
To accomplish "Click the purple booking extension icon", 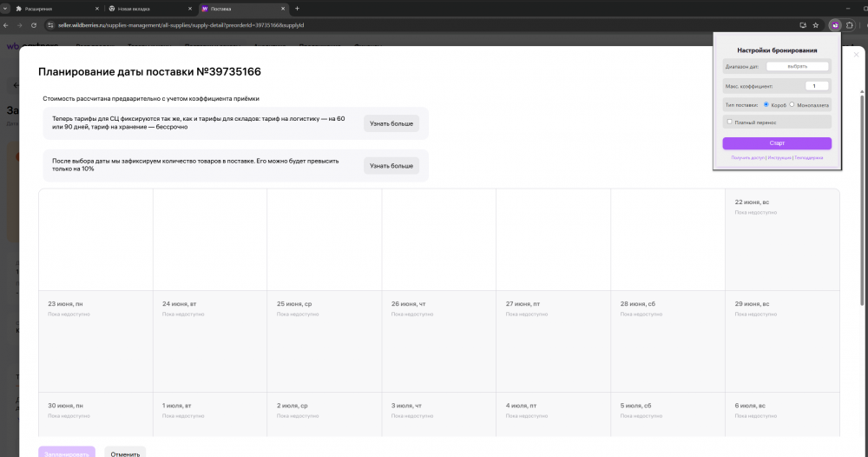I will (834, 25).
